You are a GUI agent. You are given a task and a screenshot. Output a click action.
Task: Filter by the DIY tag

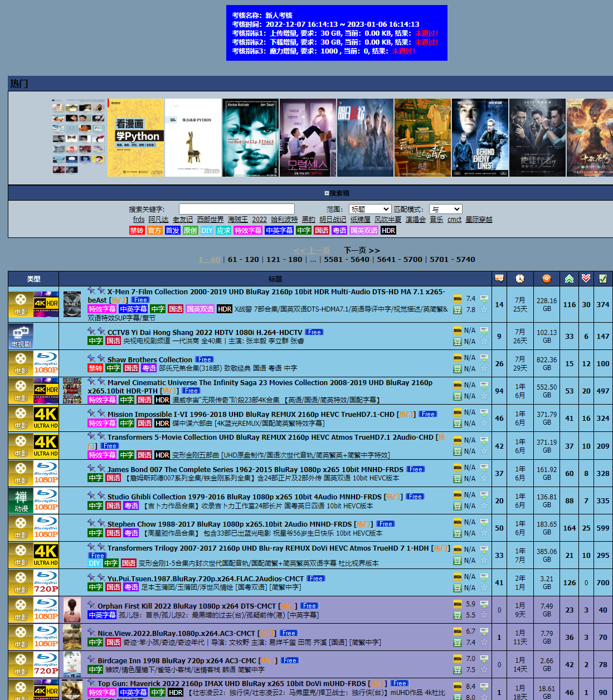(207, 230)
